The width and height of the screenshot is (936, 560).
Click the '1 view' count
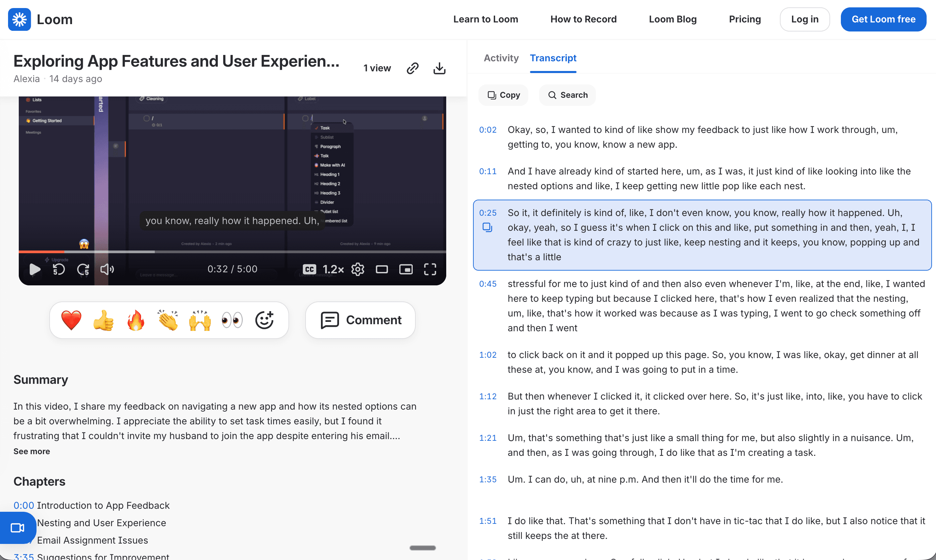[377, 68]
